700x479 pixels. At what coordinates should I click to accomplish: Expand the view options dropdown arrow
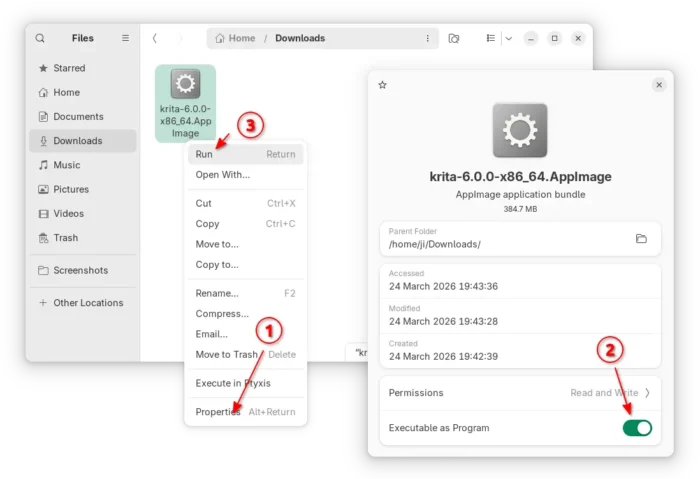tap(508, 38)
